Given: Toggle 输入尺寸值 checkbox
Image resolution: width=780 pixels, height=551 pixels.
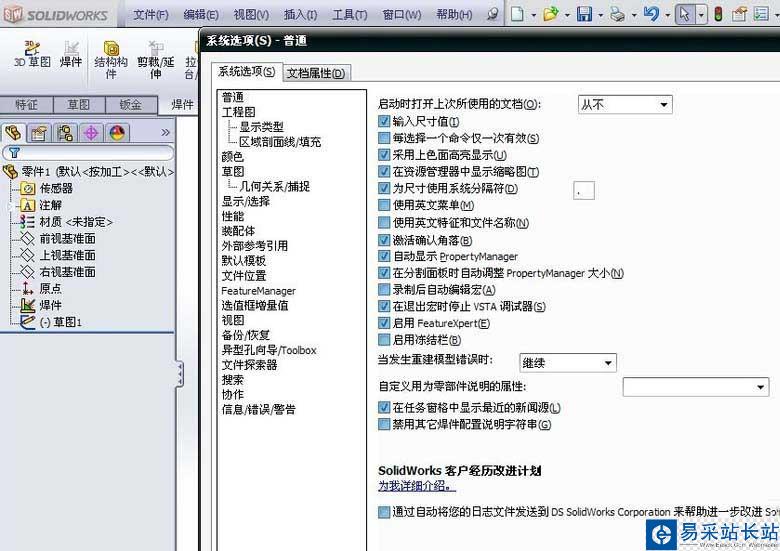Looking at the screenshot, I should [384, 121].
